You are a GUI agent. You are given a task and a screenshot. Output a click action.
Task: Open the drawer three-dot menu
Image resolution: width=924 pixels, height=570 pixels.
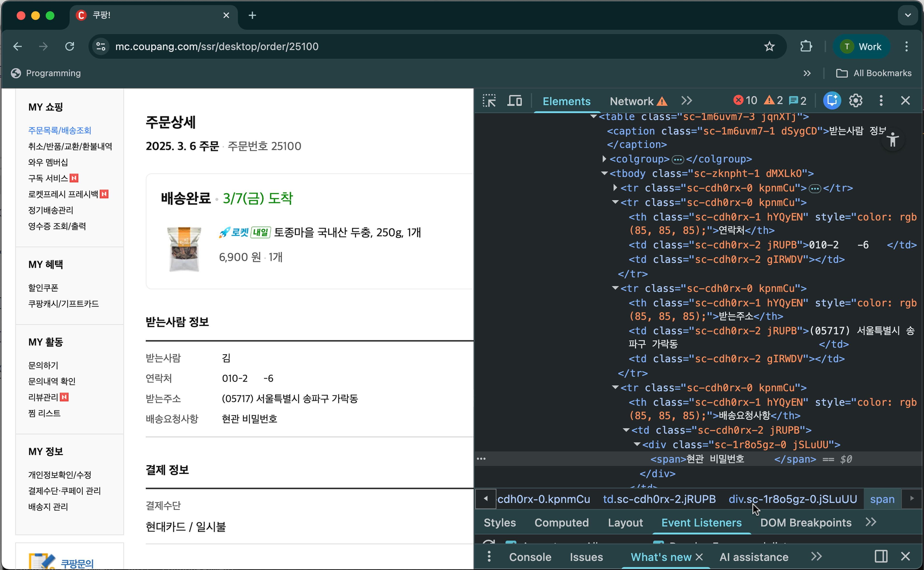[489, 556]
